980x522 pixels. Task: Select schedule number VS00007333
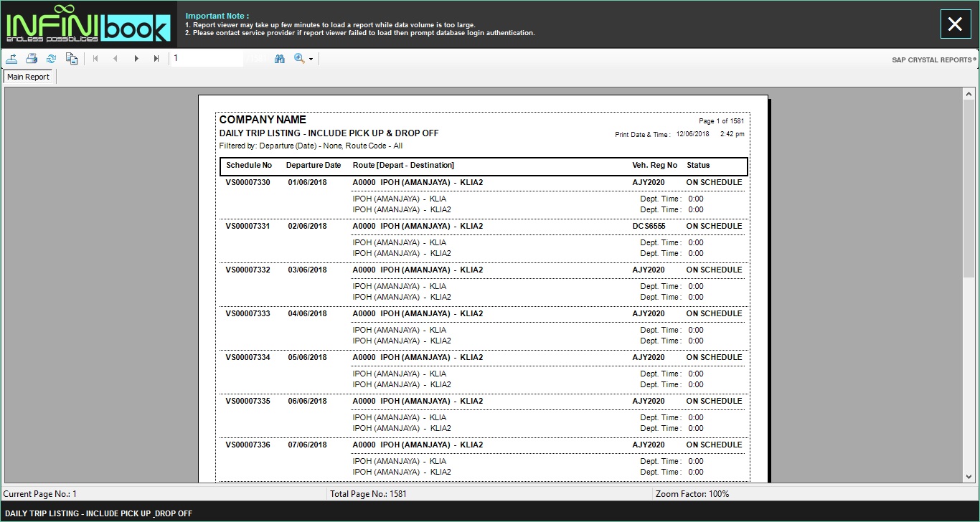click(248, 314)
